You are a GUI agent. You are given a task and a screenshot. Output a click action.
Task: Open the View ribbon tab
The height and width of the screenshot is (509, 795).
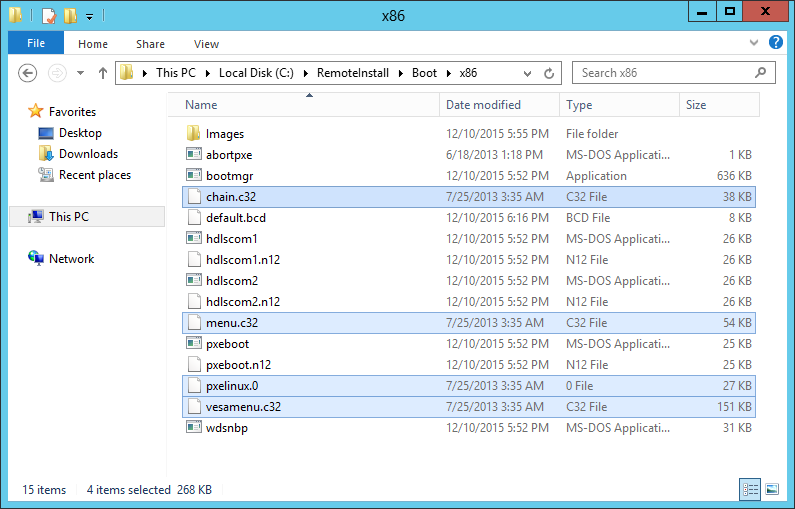(x=206, y=44)
